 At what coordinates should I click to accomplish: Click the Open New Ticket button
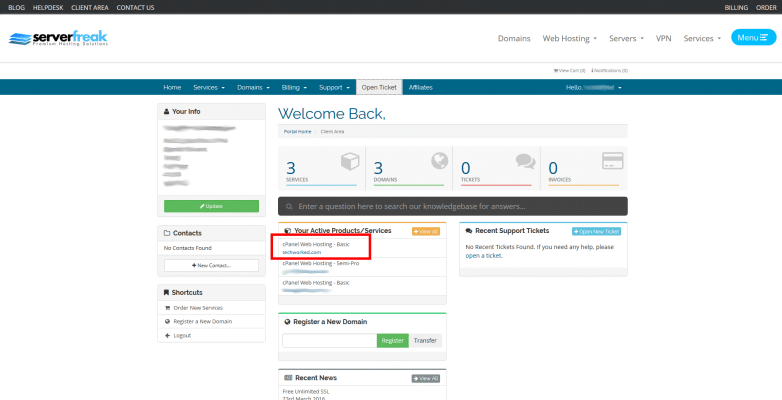pos(596,231)
